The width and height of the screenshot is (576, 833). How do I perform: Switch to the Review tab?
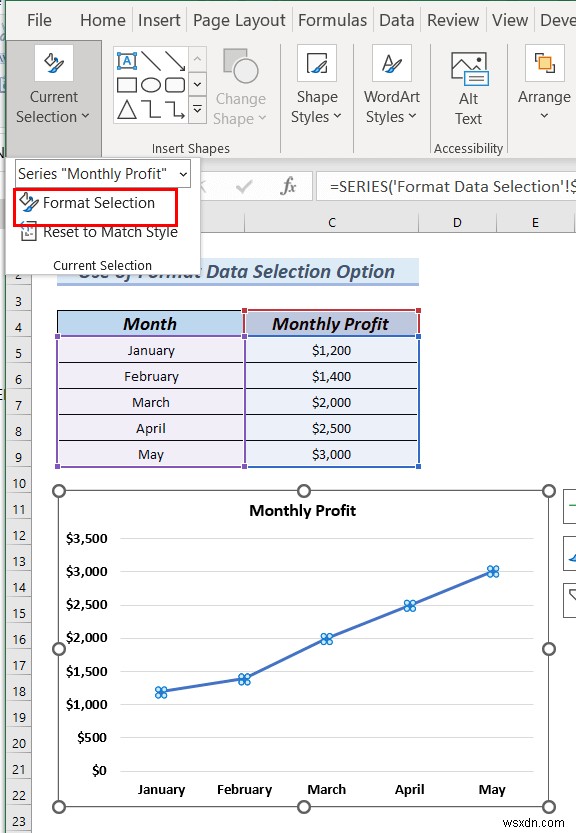point(453,20)
